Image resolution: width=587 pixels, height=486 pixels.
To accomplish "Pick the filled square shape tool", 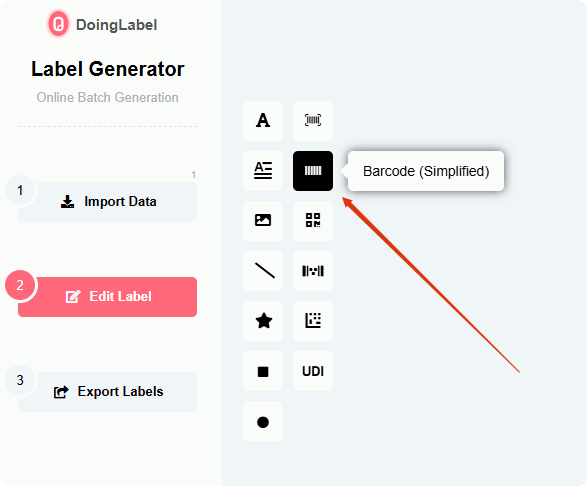I will (x=263, y=371).
